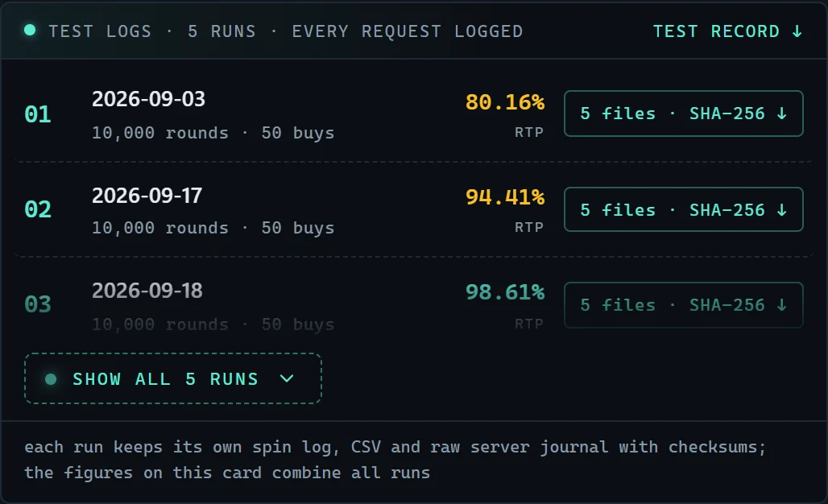
Task: Expand Show All 5 Runs
Action: tap(173, 378)
